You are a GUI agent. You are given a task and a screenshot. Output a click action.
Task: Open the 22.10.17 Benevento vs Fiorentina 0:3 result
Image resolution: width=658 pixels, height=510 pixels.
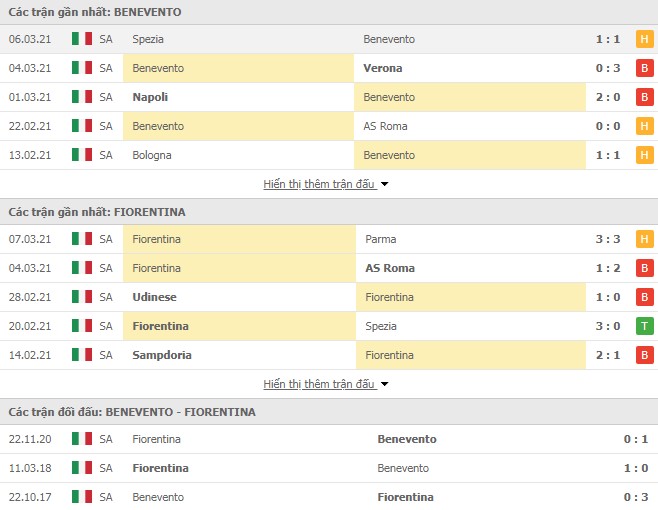click(x=635, y=497)
